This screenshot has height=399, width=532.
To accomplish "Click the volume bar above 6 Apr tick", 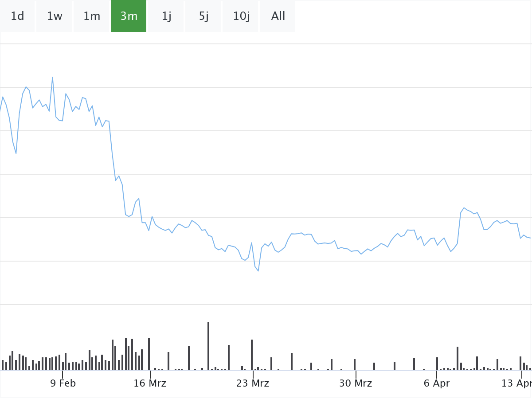I will coord(437,364).
